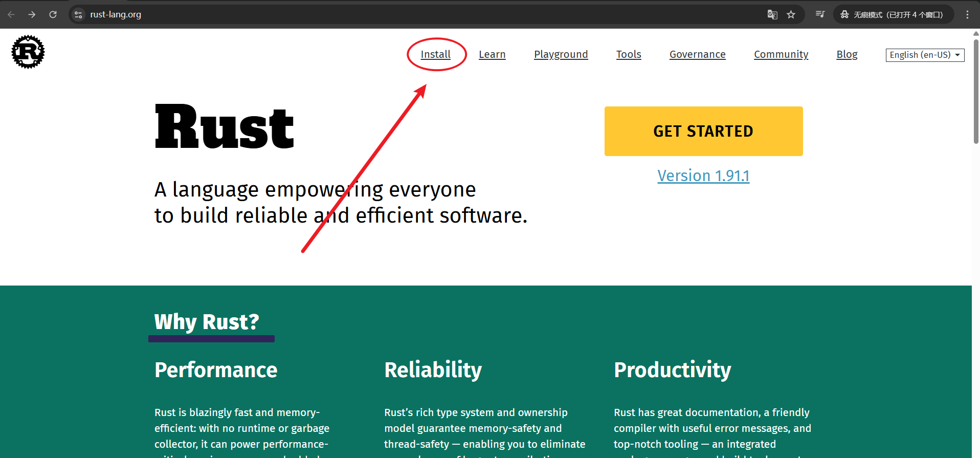The width and height of the screenshot is (980, 458).
Task: Open the incognito mode indicator
Action: [893, 14]
